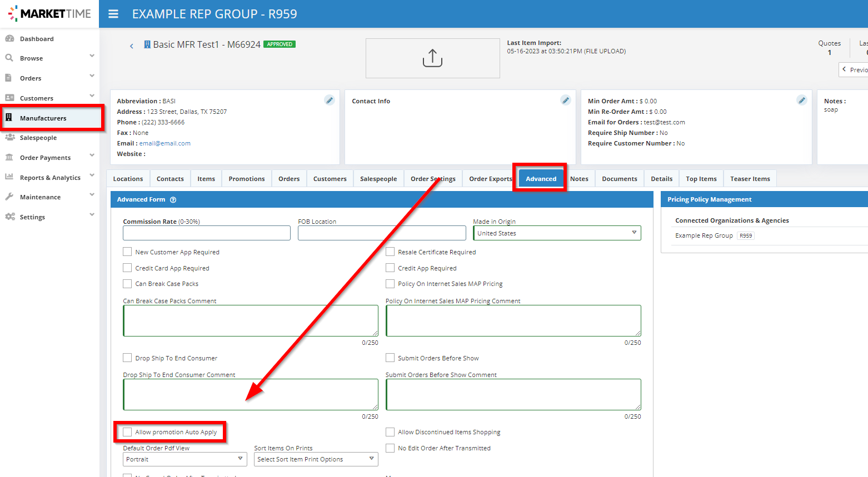Screen dimensions: 868x477
Task: Click the file upload icon box
Action: pos(433,58)
